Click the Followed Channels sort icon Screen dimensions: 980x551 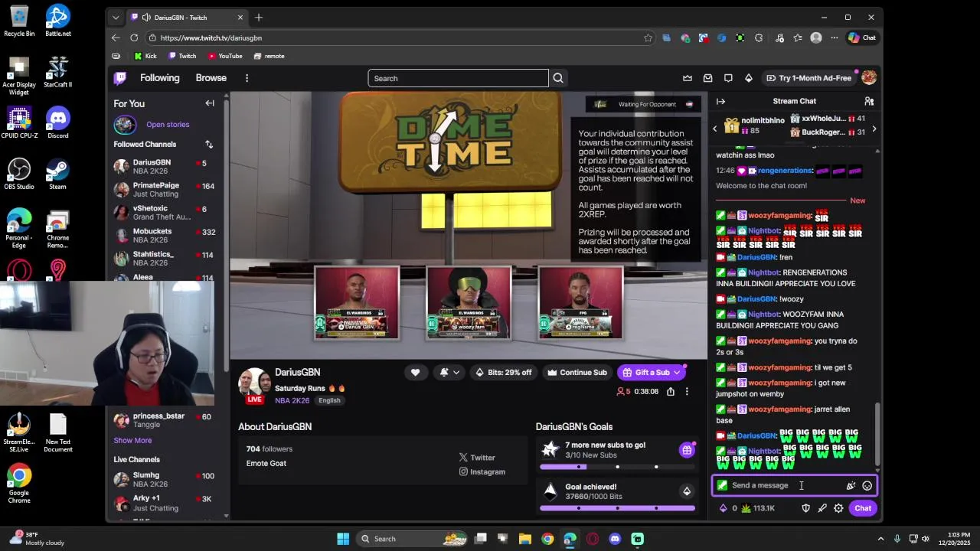point(209,144)
